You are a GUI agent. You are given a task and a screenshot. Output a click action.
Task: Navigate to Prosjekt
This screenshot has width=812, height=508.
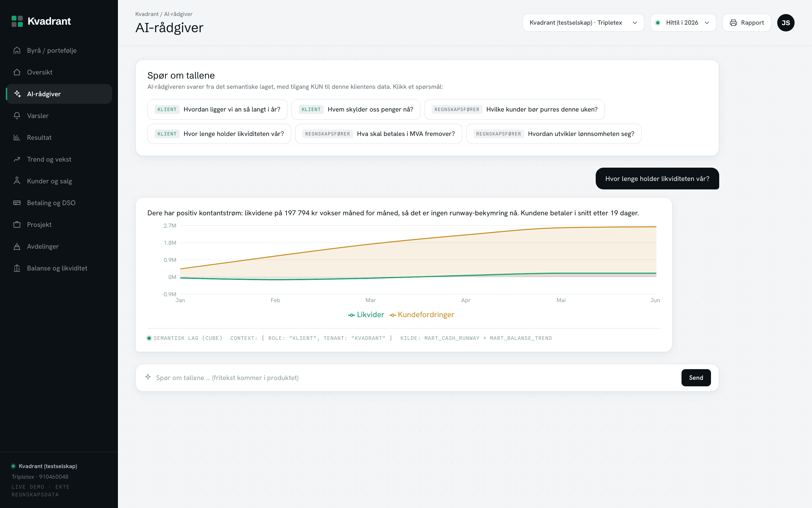[59, 224]
